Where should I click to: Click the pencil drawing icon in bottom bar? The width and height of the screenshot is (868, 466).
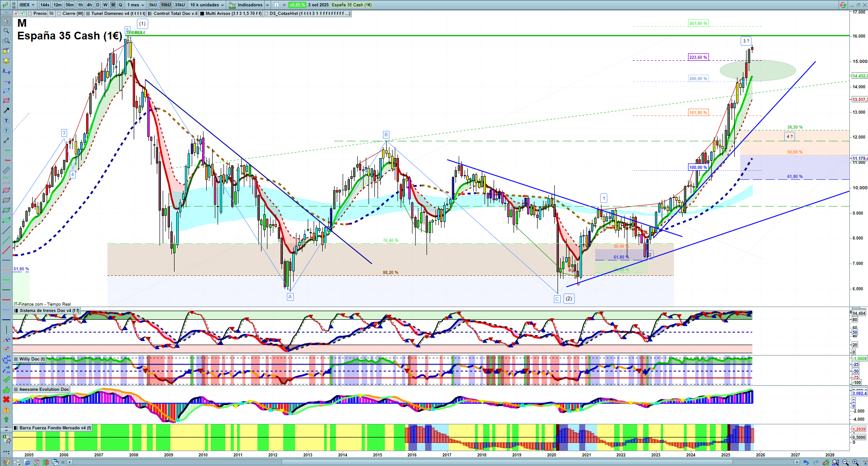coord(6,462)
